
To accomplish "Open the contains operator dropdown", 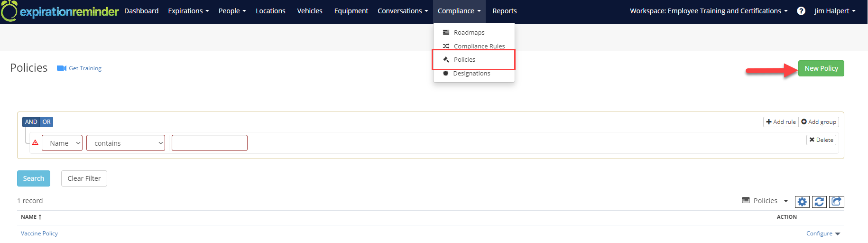I will click(126, 143).
